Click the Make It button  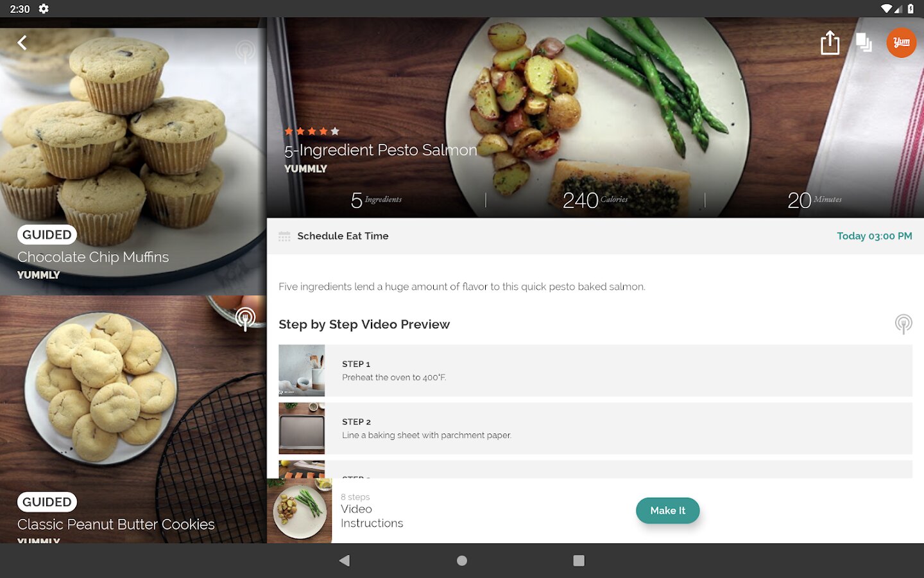tap(667, 511)
